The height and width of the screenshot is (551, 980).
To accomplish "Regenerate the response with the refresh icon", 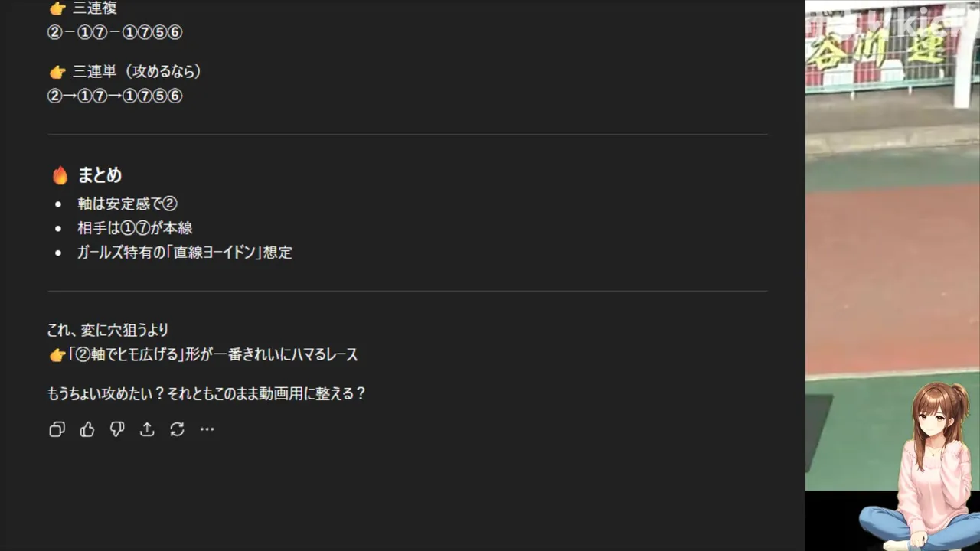I will (177, 429).
